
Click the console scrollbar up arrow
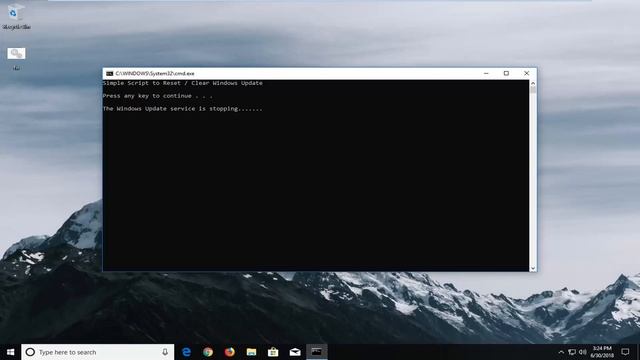coord(533,83)
